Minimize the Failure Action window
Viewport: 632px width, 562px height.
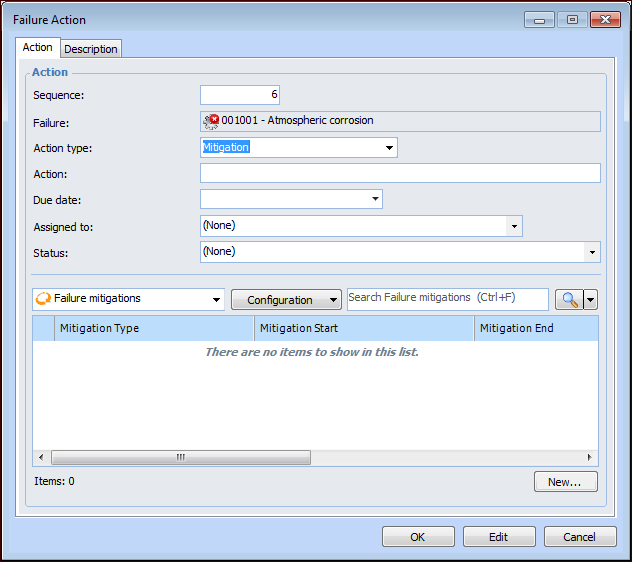pos(539,20)
